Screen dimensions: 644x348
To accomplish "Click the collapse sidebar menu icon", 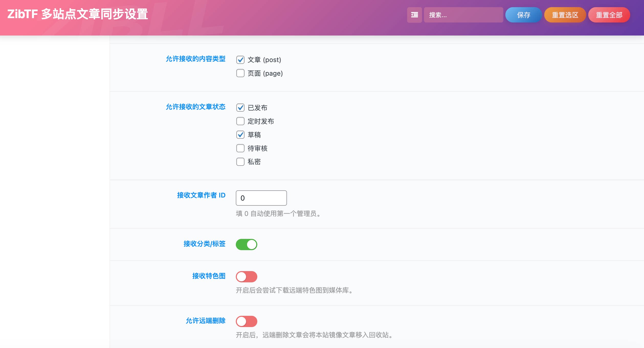I will tap(414, 15).
